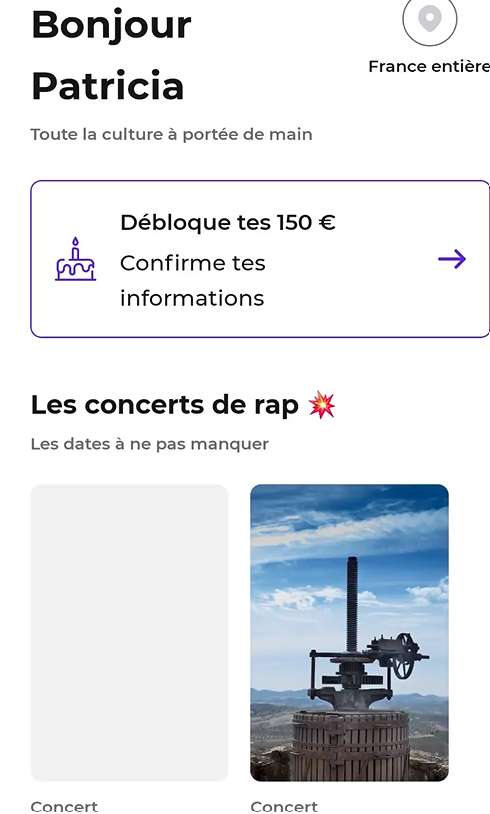Click the purple right arrow icon
The height and width of the screenshot is (814, 490).
click(452, 259)
